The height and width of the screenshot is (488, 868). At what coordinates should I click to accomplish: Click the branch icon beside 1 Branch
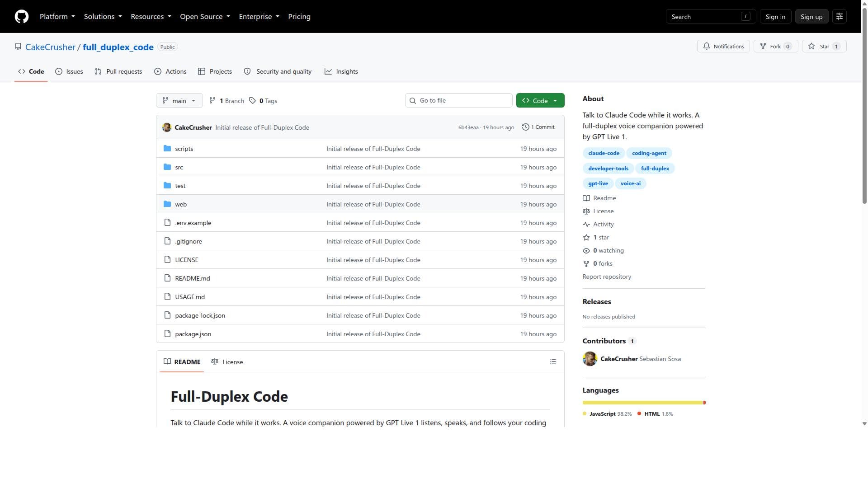pos(212,101)
